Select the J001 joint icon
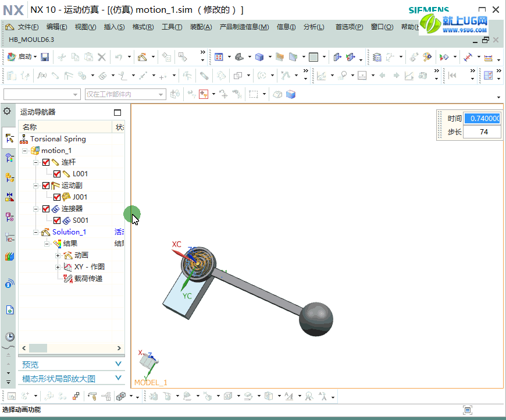 coord(66,197)
